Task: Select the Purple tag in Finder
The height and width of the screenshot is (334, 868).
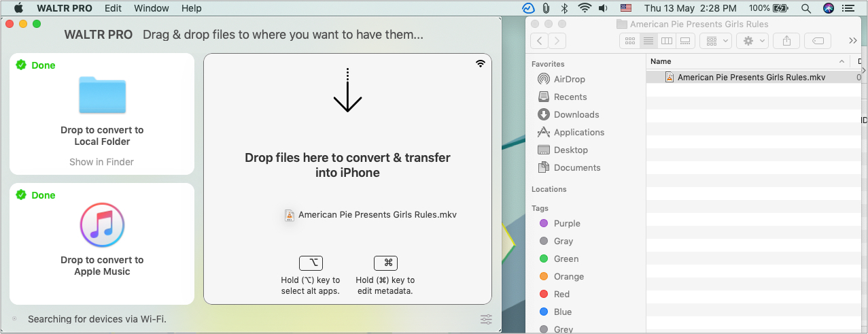Action: click(567, 223)
